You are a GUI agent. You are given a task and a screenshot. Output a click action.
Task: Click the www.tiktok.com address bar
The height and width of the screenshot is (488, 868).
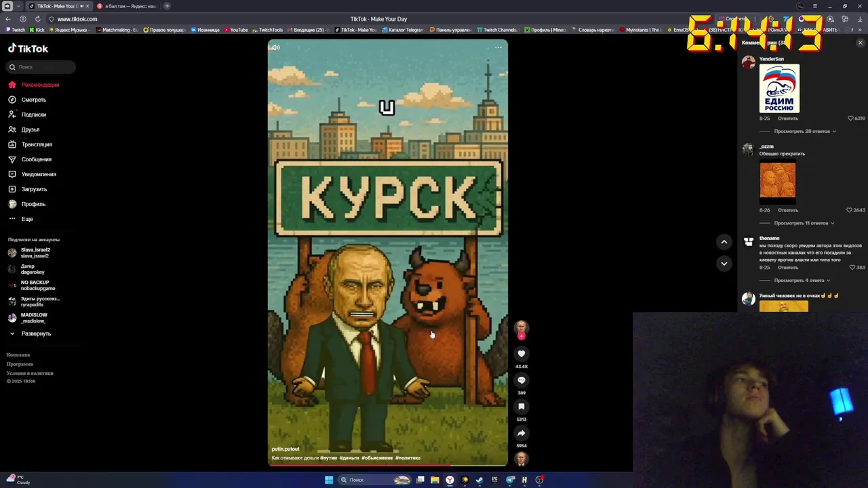[77, 19]
